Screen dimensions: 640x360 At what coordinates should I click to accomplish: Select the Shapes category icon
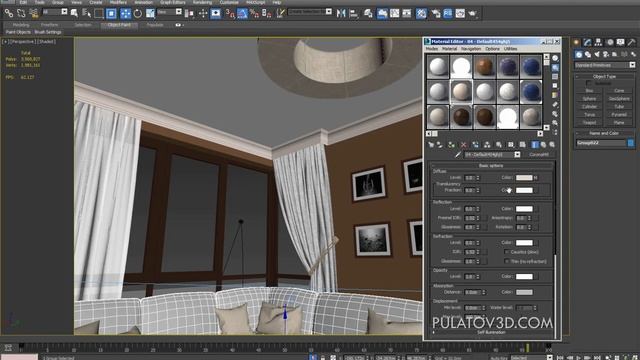[588, 54]
